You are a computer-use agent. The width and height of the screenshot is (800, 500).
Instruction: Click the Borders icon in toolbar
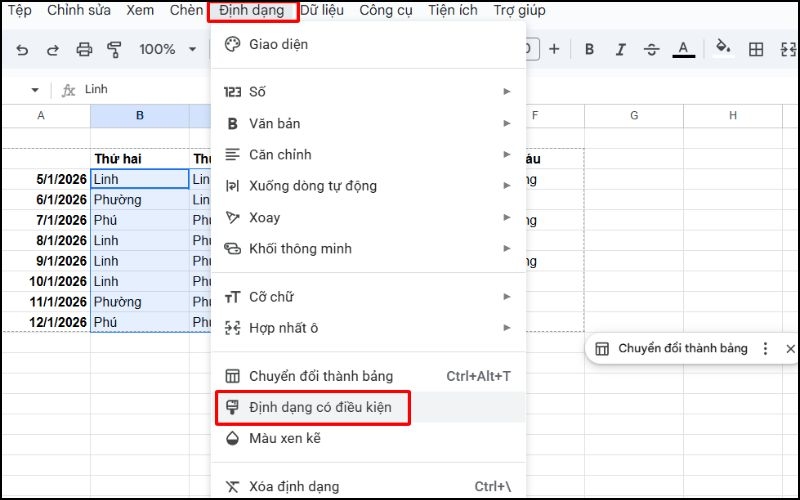tap(756, 49)
